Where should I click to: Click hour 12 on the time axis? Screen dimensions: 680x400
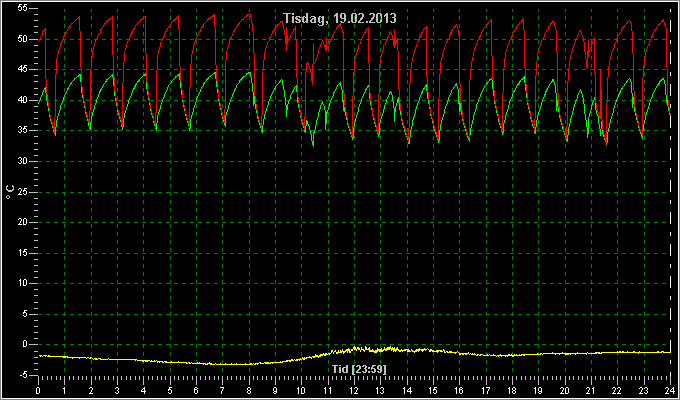pyautogui.click(x=354, y=390)
